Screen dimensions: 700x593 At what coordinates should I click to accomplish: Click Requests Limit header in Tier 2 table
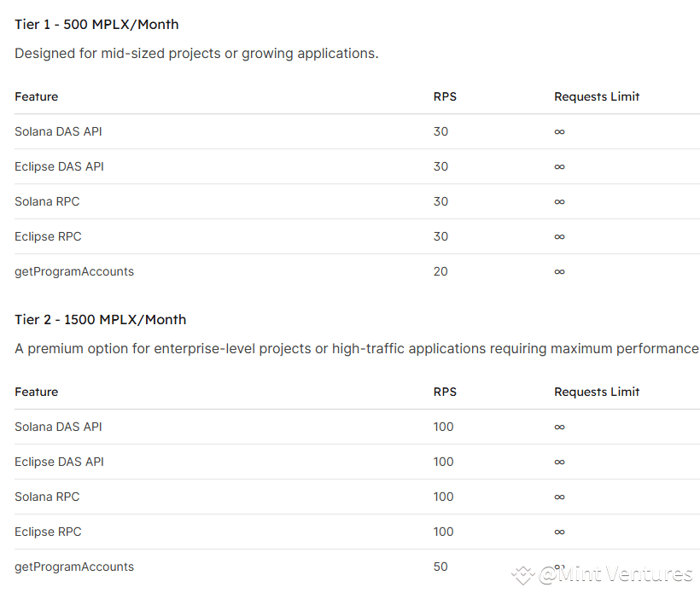pyautogui.click(x=597, y=392)
